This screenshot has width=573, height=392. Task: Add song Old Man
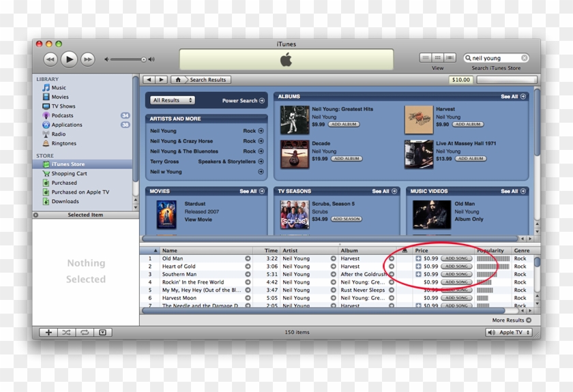[456, 258]
